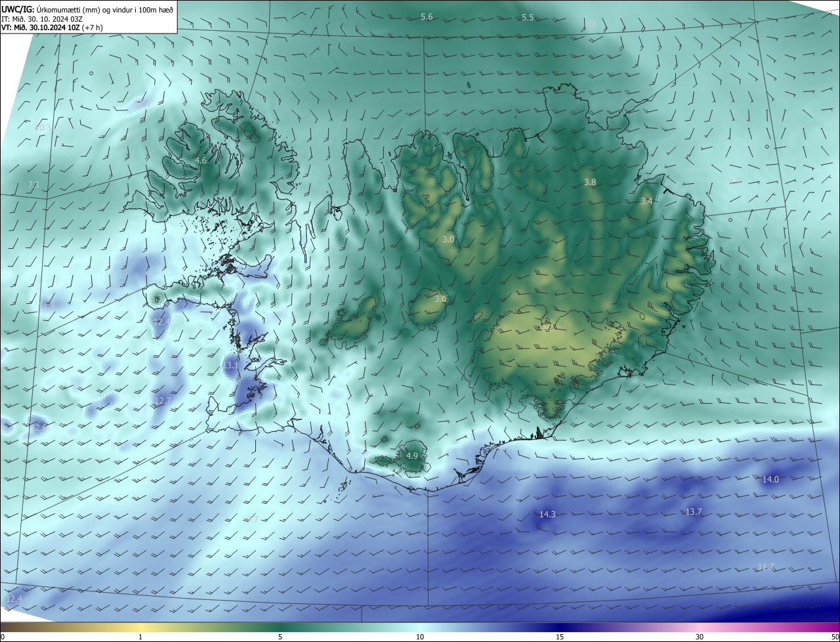Click the 14.0 value label
This screenshot has width=840, height=642.
(770, 480)
